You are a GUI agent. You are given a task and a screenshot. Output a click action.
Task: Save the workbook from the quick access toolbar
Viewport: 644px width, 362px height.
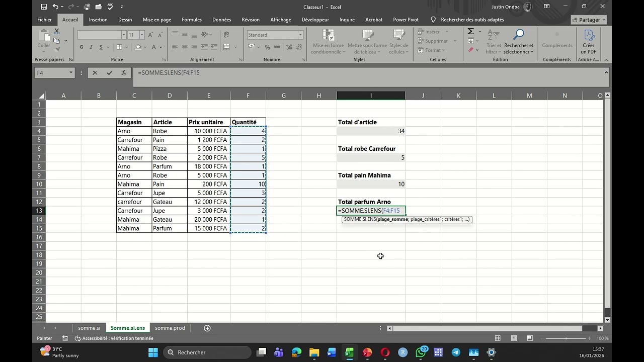(44, 7)
